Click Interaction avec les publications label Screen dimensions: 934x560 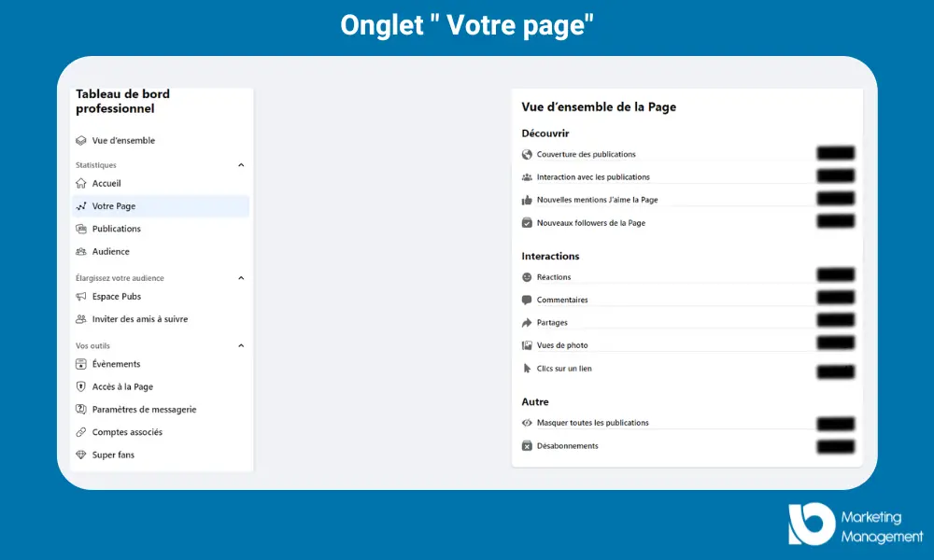[593, 176]
